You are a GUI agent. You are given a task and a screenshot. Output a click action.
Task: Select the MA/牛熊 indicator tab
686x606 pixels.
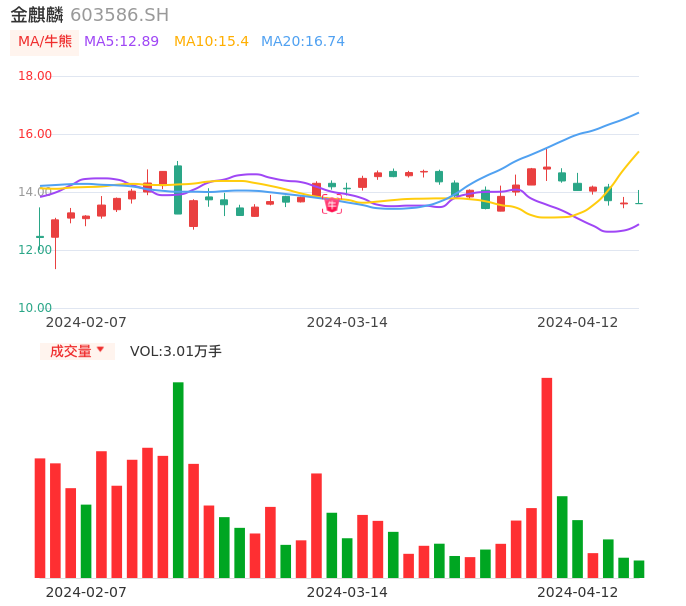pos(45,42)
